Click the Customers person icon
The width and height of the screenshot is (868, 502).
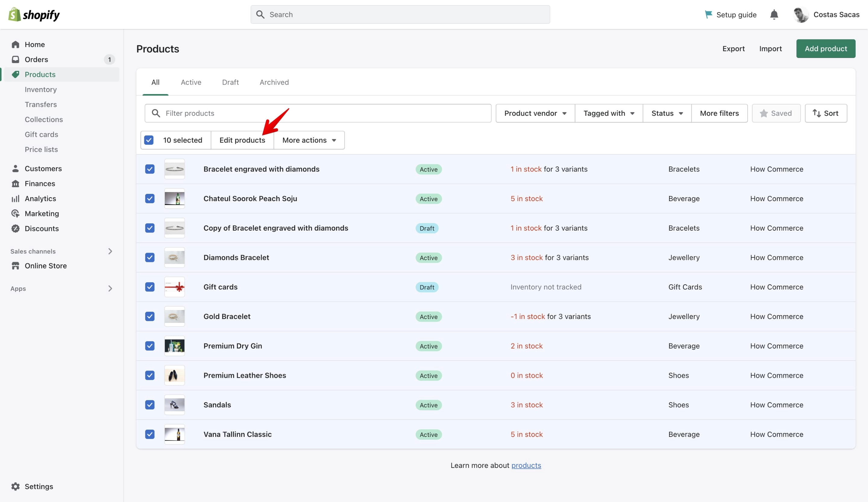point(15,169)
